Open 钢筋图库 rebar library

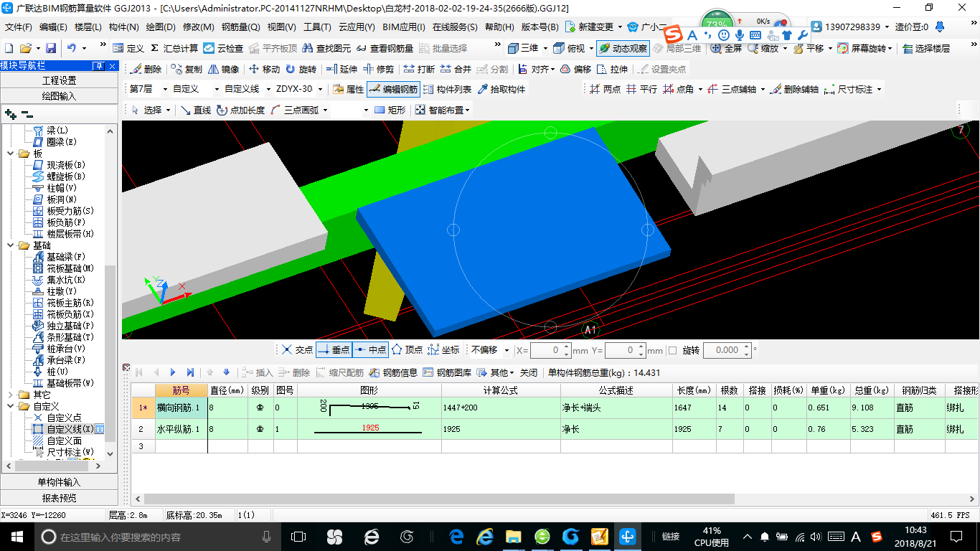tap(447, 372)
